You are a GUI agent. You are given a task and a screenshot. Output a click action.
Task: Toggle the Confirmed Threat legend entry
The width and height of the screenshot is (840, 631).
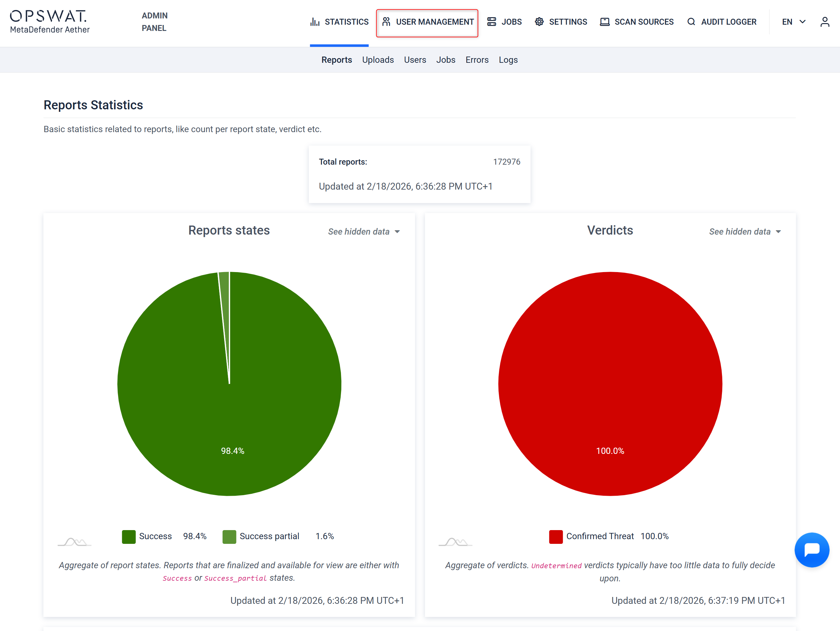tap(591, 536)
